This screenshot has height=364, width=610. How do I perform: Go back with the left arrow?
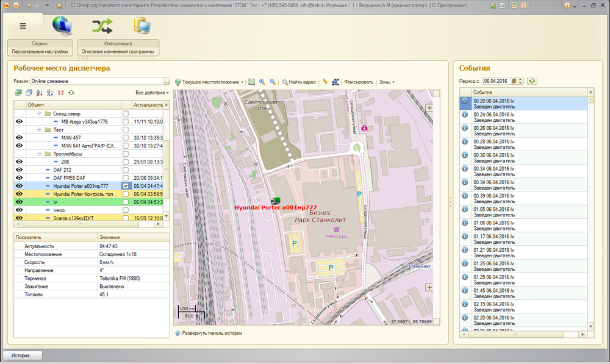pos(28,5)
